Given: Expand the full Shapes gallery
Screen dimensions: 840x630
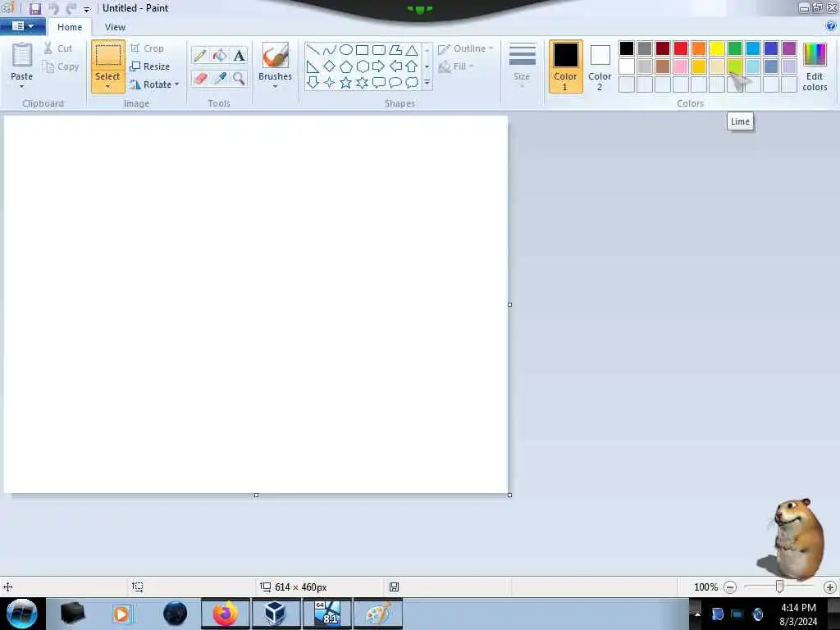Looking at the screenshot, I should pos(427,83).
